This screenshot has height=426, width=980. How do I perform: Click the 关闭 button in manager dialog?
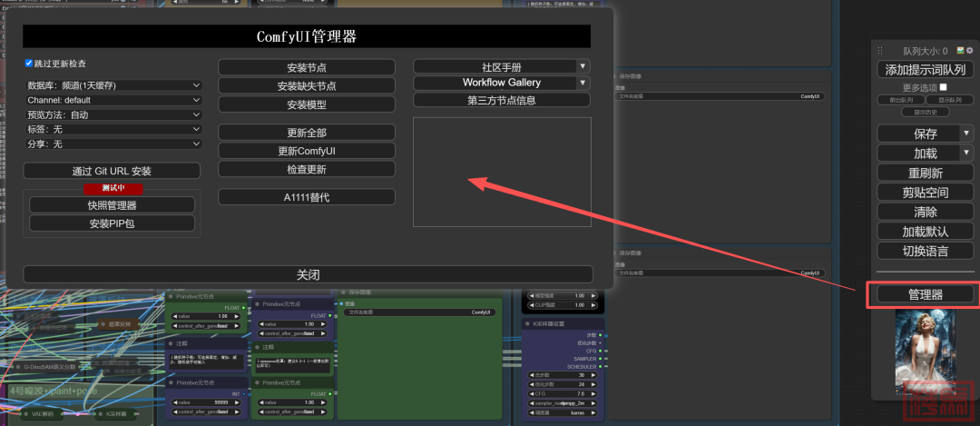click(308, 274)
